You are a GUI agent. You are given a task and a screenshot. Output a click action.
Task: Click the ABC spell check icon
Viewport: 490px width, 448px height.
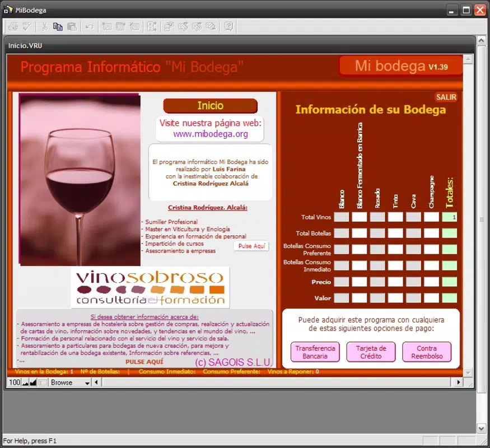pos(27,27)
